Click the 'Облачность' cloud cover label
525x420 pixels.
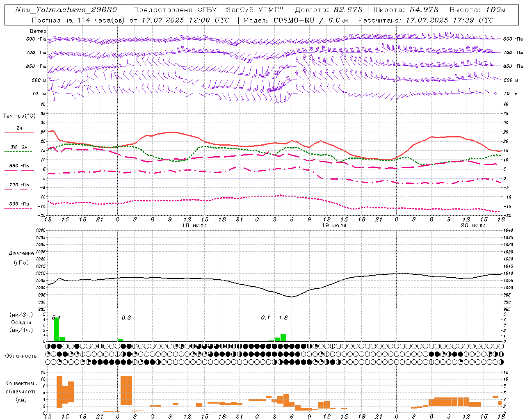click(x=21, y=356)
